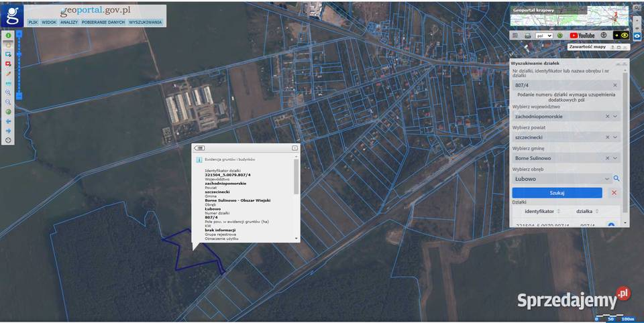Image resolution: width=644 pixels, height=323 pixels.
Task: Open the 'pol' language dropdown
Action: (544, 36)
